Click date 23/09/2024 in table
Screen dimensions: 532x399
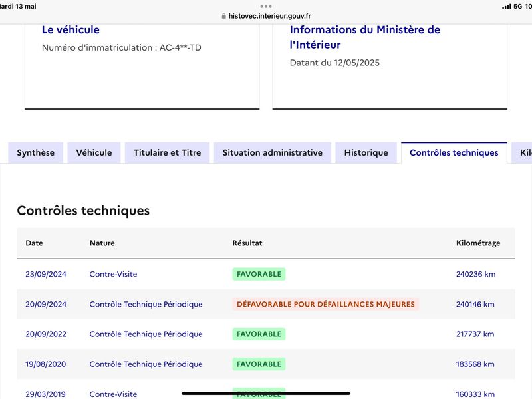46,274
